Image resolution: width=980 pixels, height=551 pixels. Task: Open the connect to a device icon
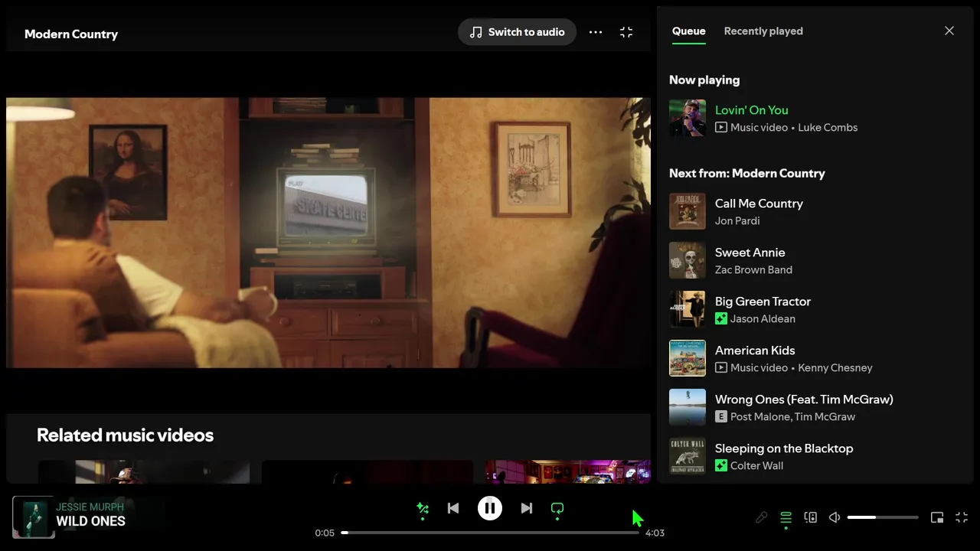[x=811, y=517]
